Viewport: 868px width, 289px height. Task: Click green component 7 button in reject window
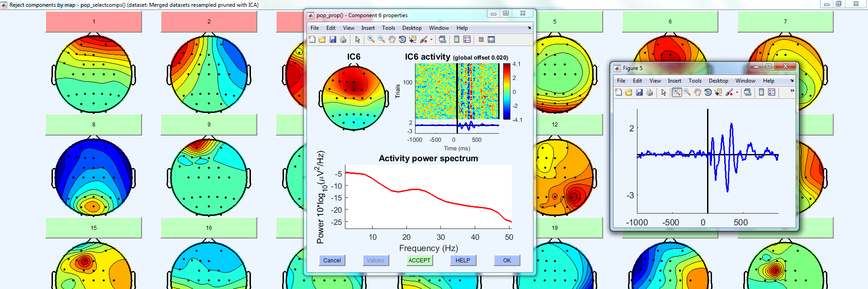click(785, 22)
